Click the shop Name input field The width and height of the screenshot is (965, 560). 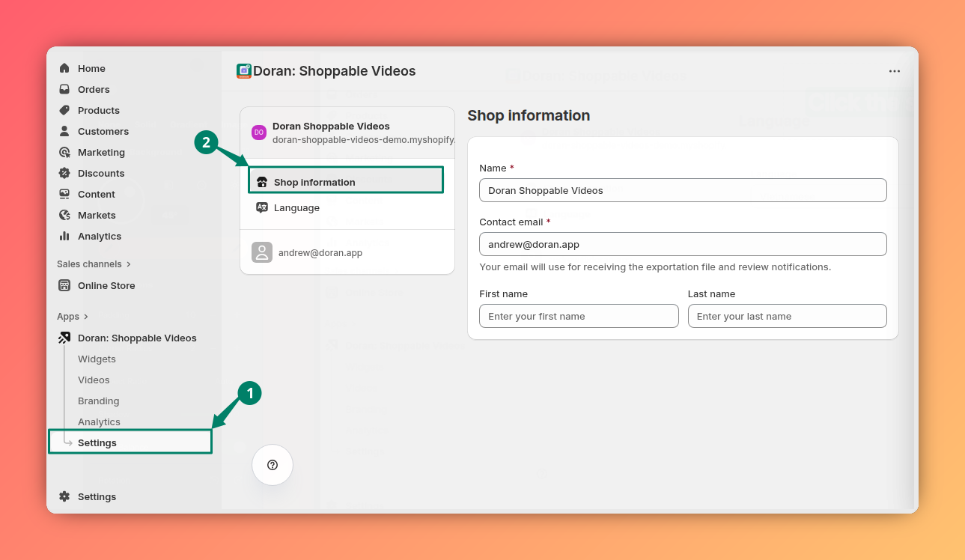683,190
